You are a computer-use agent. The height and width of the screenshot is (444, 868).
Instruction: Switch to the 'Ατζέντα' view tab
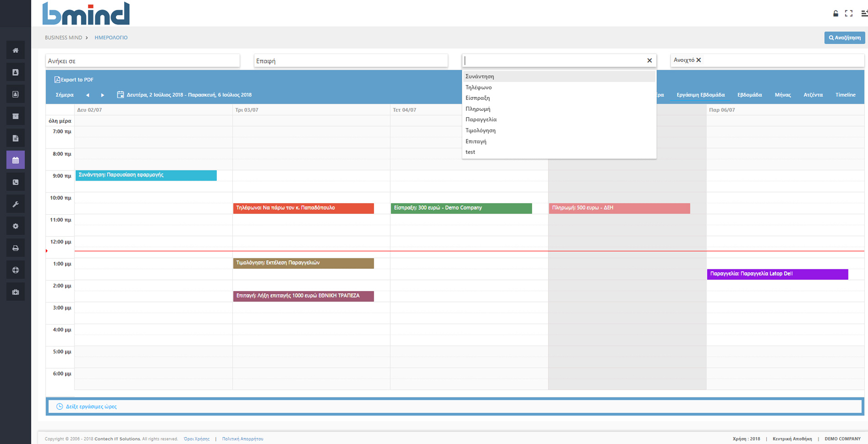[813, 95]
